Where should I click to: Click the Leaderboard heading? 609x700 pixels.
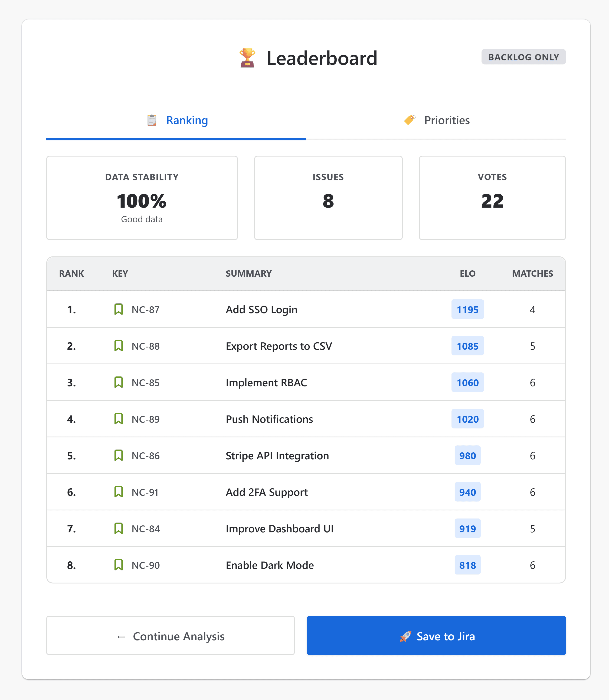322,58
